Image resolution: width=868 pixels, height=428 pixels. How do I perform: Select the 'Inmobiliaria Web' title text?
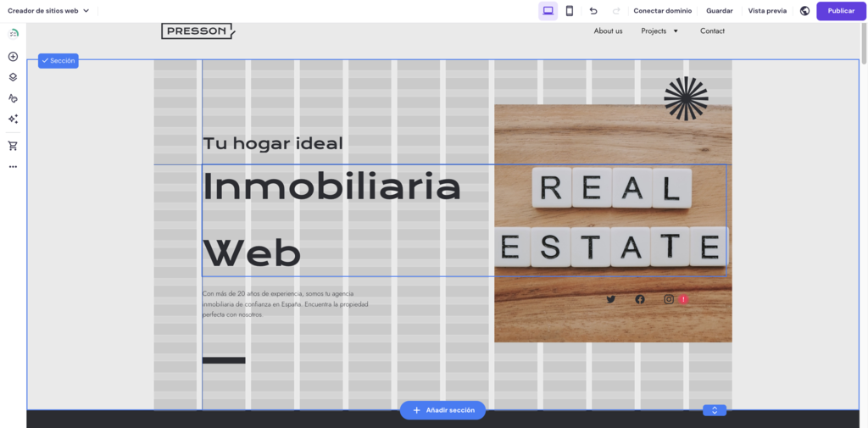[331, 220]
